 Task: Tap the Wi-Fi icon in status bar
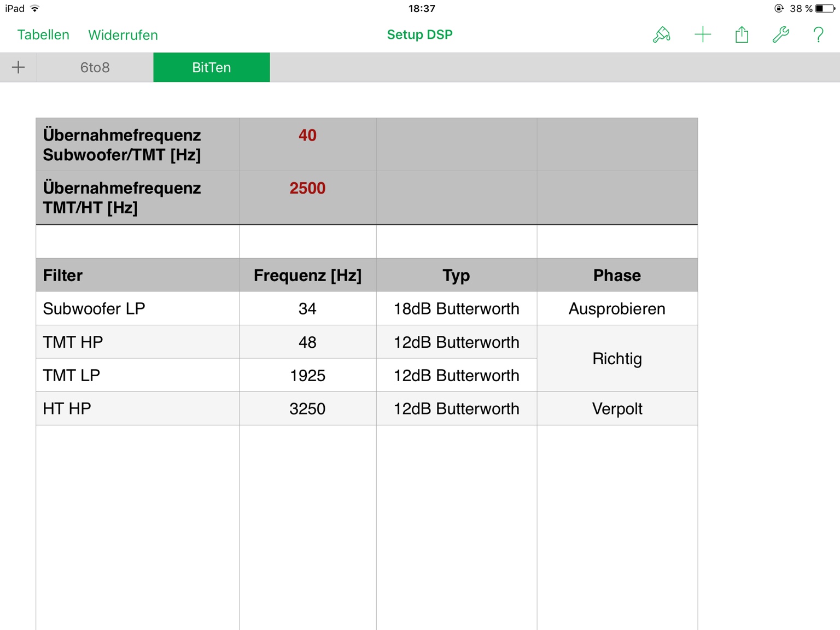(x=35, y=8)
